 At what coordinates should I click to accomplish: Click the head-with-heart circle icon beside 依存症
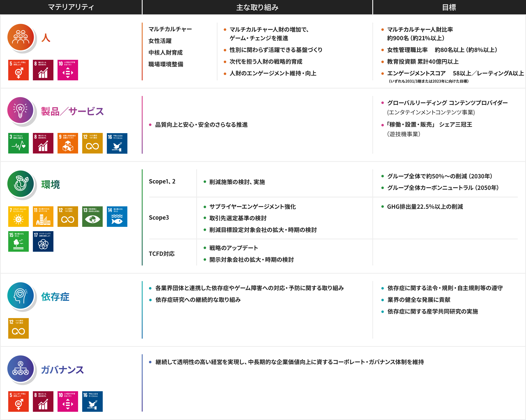point(21,295)
